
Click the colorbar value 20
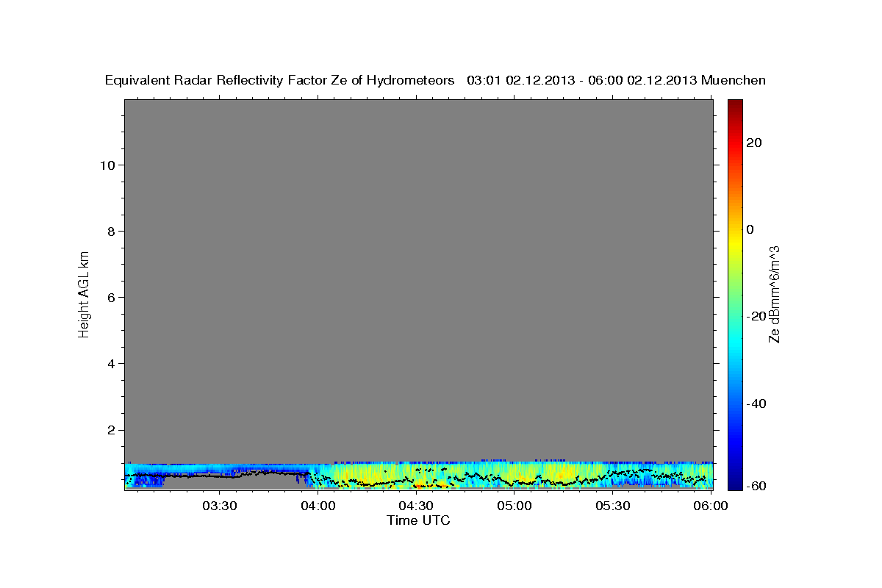(x=753, y=143)
